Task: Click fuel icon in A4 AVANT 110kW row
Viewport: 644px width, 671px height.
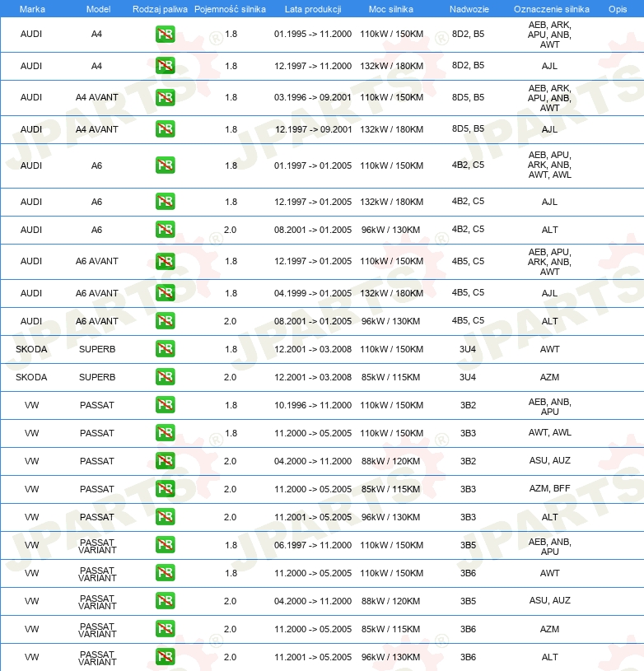Action: point(166,98)
